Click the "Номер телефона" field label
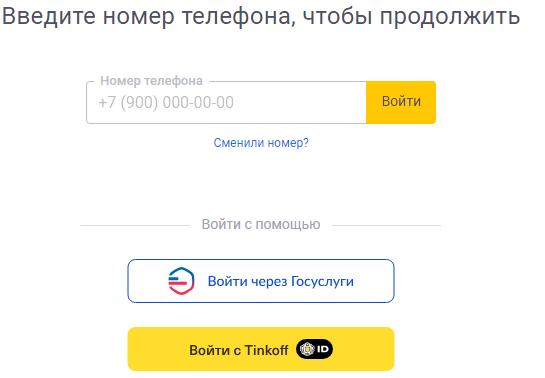The height and width of the screenshot is (378, 545). tap(151, 81)
